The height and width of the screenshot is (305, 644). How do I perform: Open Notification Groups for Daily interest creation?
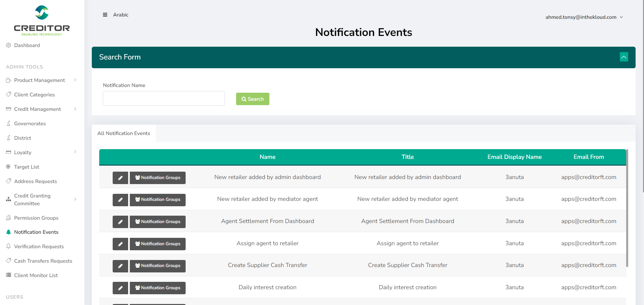[158, 288]
